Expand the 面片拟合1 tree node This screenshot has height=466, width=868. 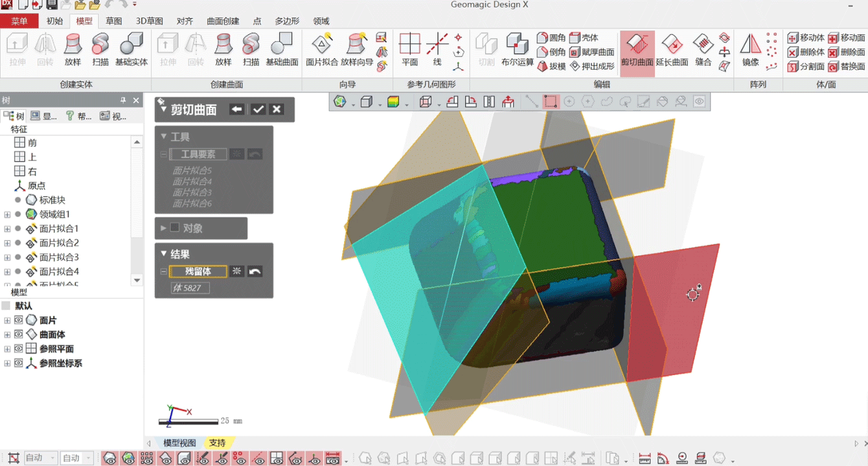pyautogui.click(x=8, y=228)
